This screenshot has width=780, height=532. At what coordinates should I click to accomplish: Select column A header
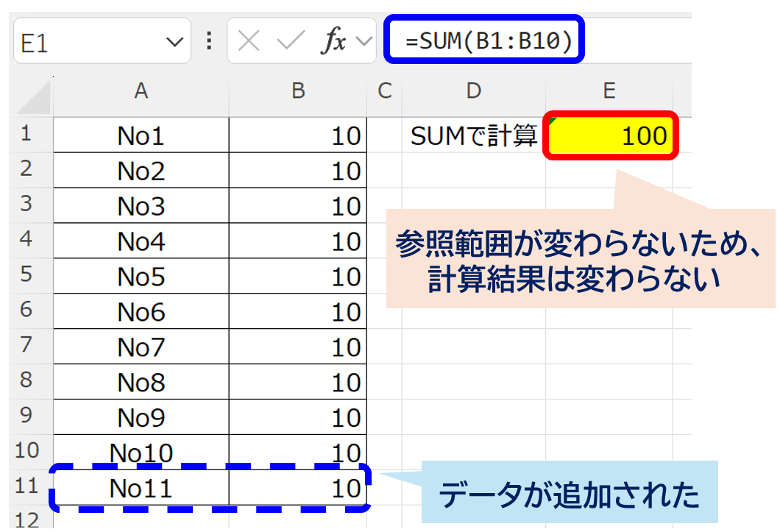point(141,91)
